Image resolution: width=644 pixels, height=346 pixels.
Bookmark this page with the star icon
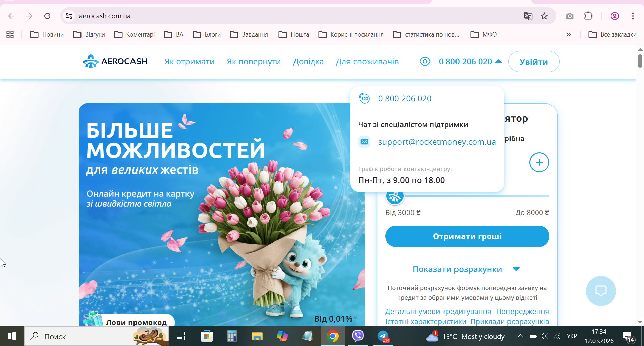[544, 16]
